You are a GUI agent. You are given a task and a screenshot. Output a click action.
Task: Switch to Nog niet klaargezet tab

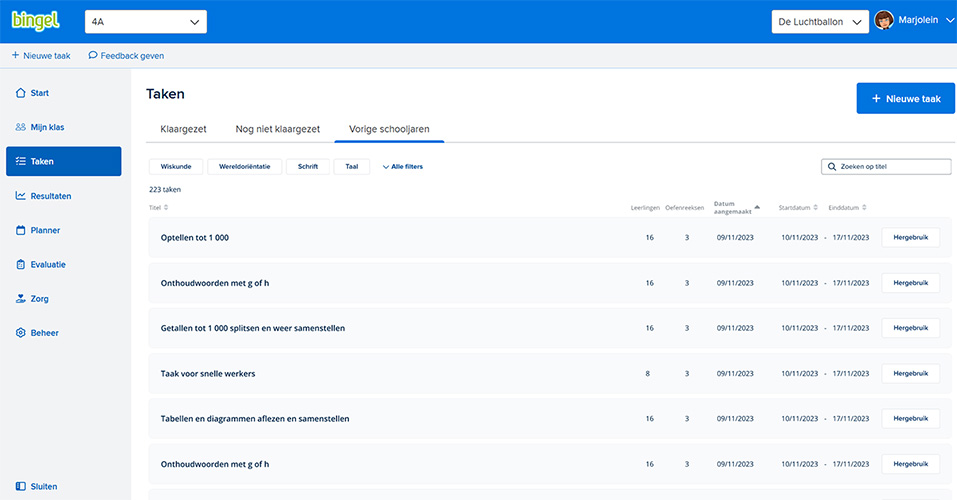pyautogui.click(x=278, y=129)
